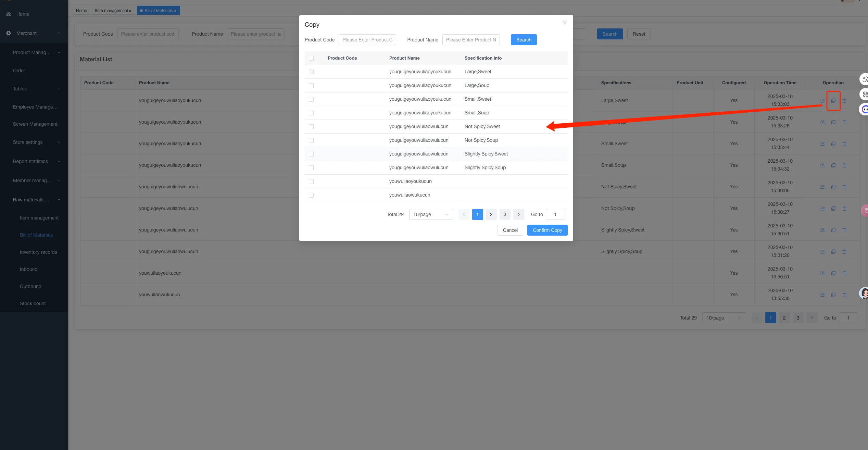Edit the Slightly Spicy,Sweet material row
Screen dimensions: 868x450
(822, 230)
